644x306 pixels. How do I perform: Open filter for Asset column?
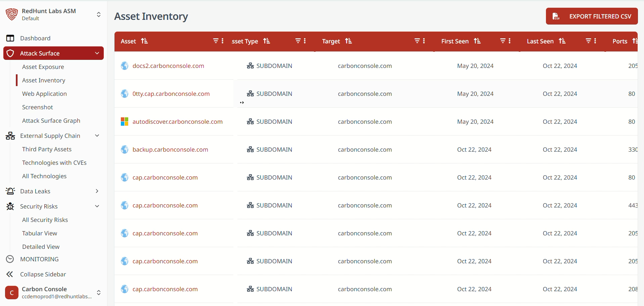[x=216, y=41]
